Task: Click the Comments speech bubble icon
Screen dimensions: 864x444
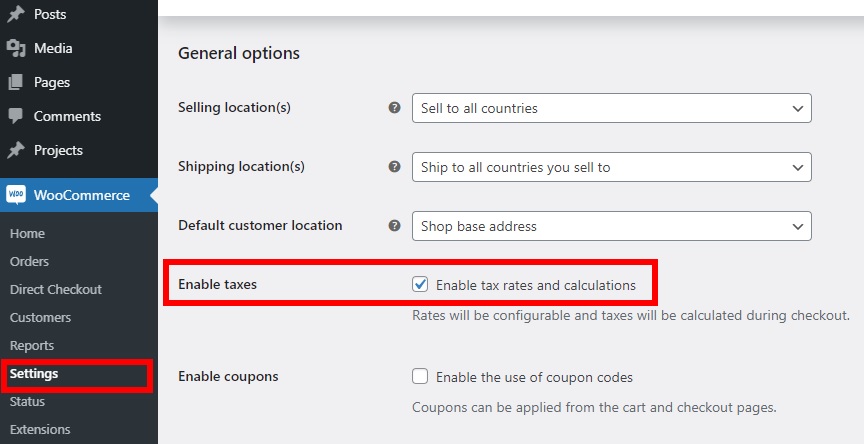Action: 16,116
